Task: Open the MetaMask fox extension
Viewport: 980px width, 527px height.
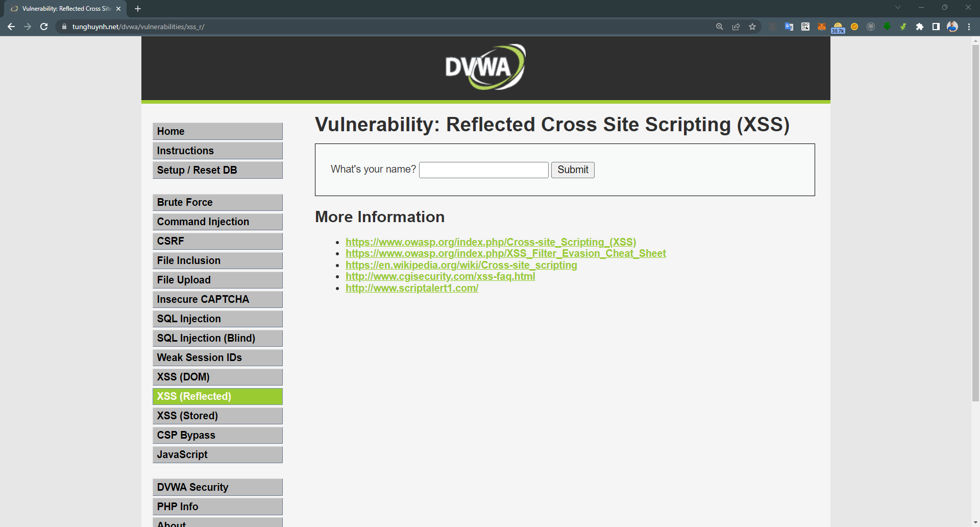Action: 822,27
